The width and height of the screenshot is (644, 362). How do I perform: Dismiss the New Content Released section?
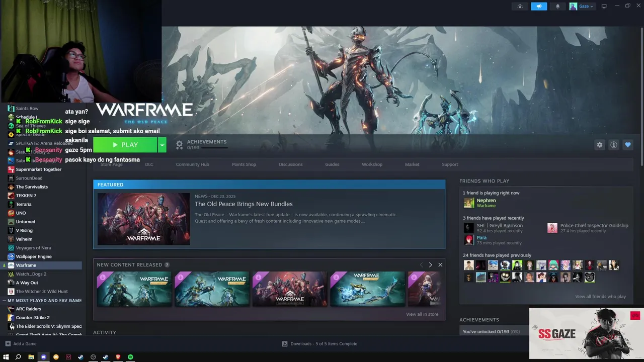(440, 265)
